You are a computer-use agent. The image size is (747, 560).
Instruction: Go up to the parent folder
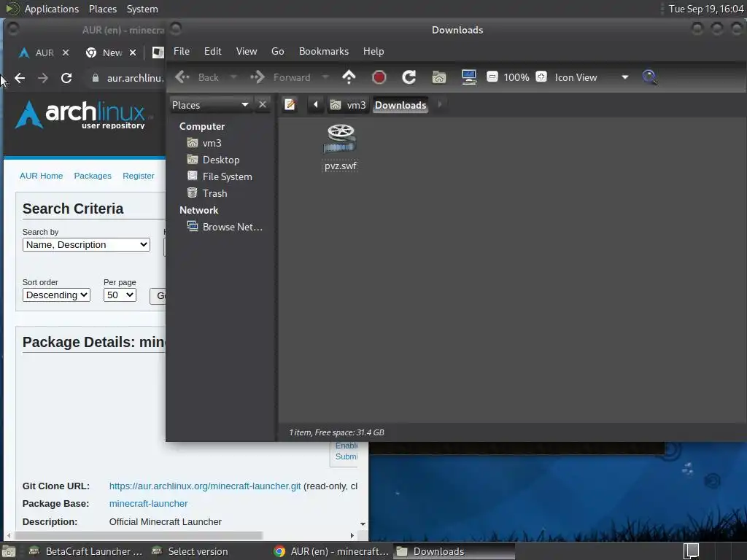349,77
